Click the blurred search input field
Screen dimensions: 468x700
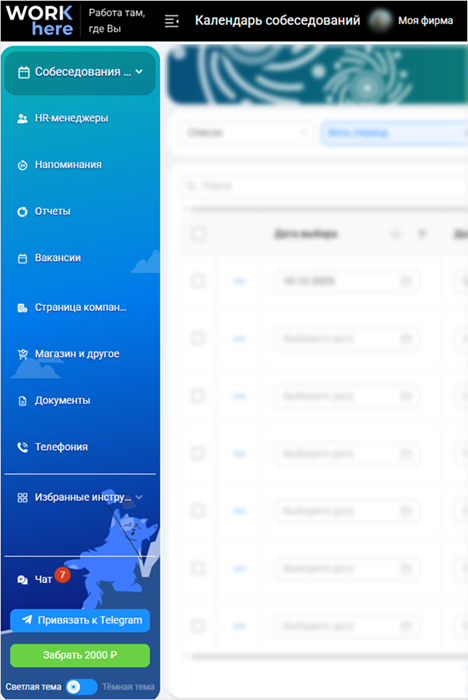click(326, 185)
